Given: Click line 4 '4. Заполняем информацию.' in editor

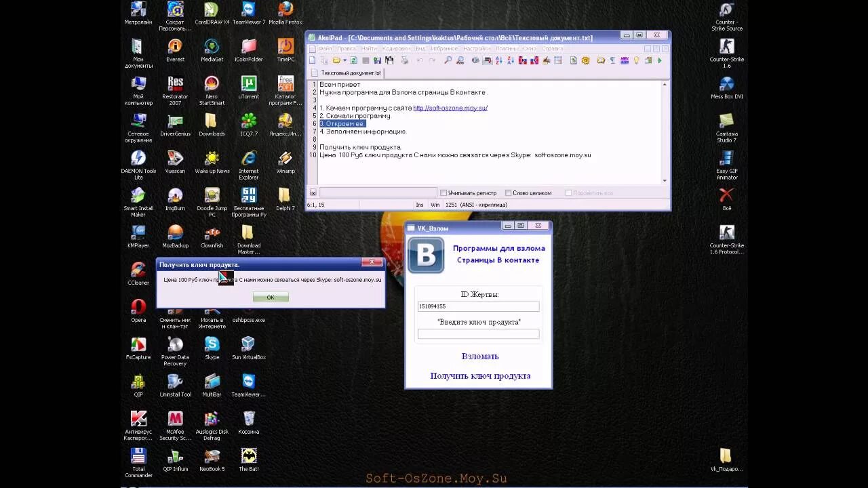Looking at the screenshot, I should click(x=363, y=131).
